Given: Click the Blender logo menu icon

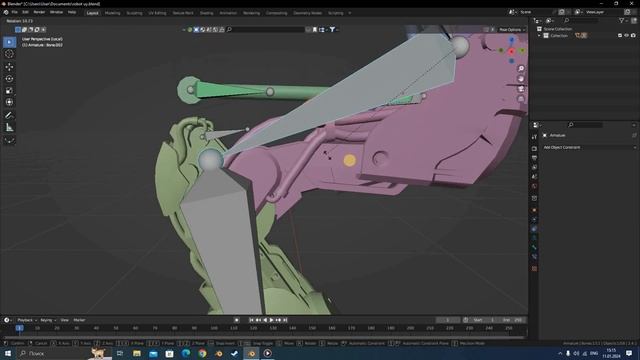Looking at the screenshot, I should [x=6, y=12].
